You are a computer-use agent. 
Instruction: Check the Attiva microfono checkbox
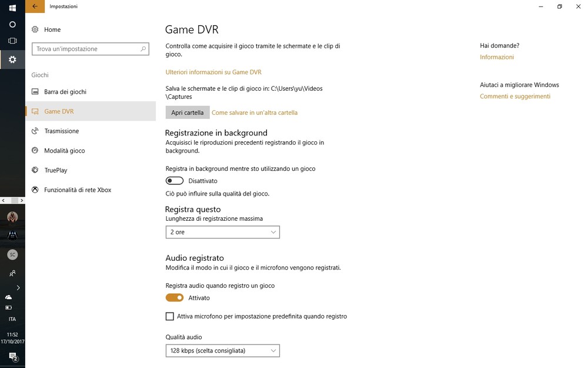[x=170, y=316]
